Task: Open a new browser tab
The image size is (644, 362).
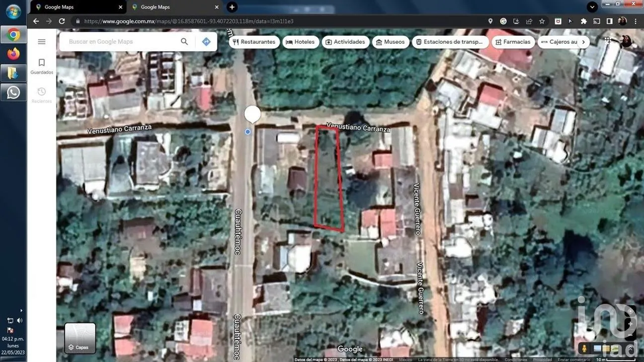Action: pyautogui.click(x=232, y=7)
